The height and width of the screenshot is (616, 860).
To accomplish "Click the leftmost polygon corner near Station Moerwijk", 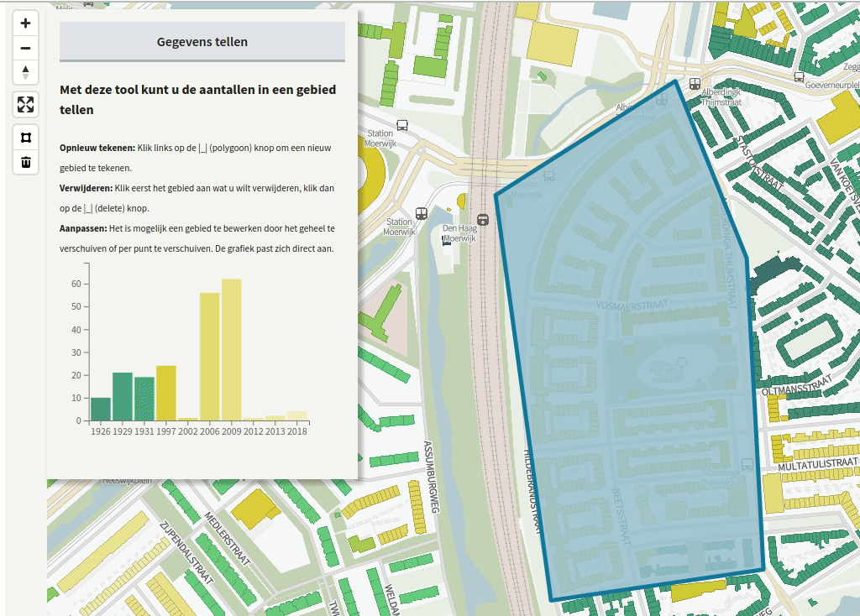I will tap(496, 195).
